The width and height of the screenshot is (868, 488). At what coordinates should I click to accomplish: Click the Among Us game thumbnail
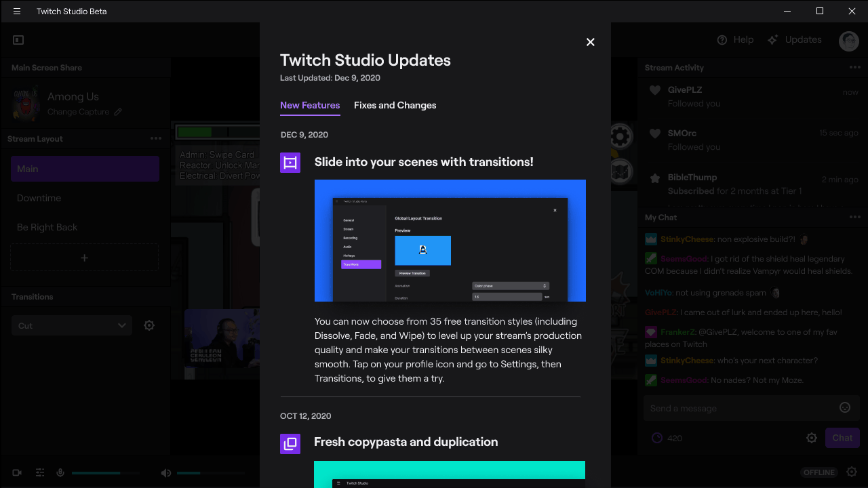point(27,104)
